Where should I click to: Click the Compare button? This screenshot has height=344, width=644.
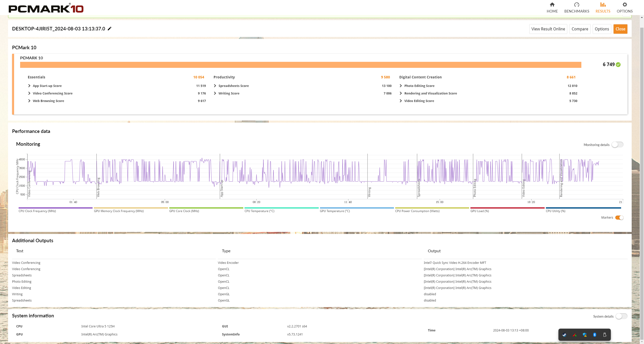click(580, 29)
